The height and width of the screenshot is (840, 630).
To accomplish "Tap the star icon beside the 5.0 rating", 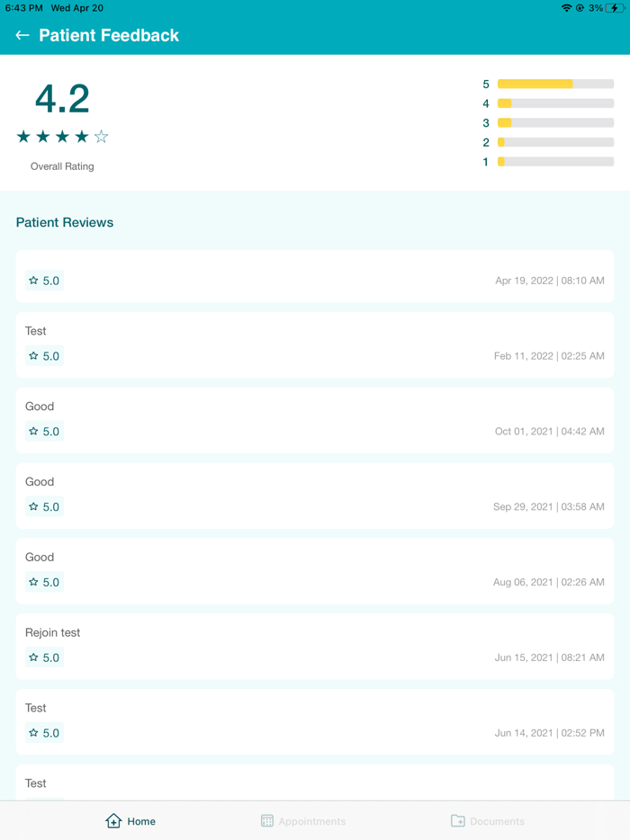I will (x=33, y=281).
